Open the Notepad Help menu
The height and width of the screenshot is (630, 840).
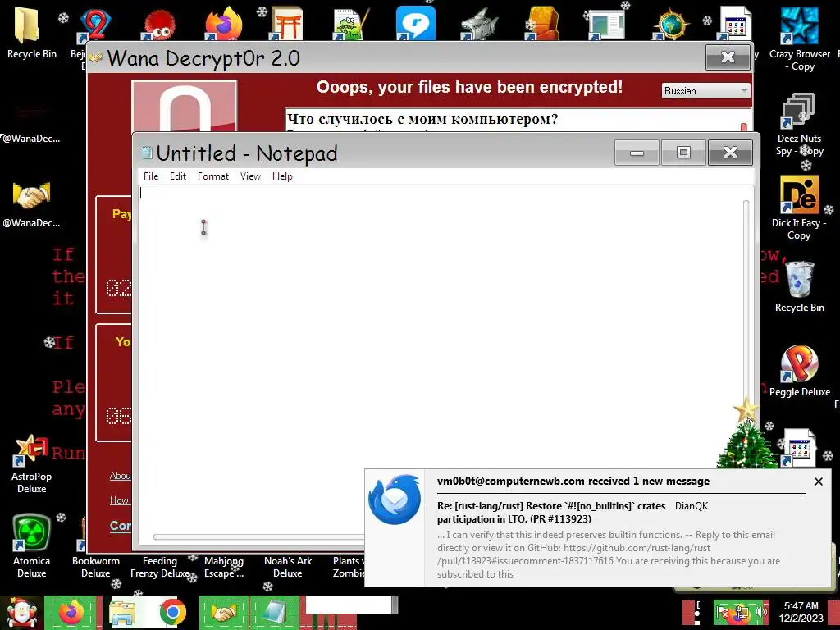click(282, 176)
